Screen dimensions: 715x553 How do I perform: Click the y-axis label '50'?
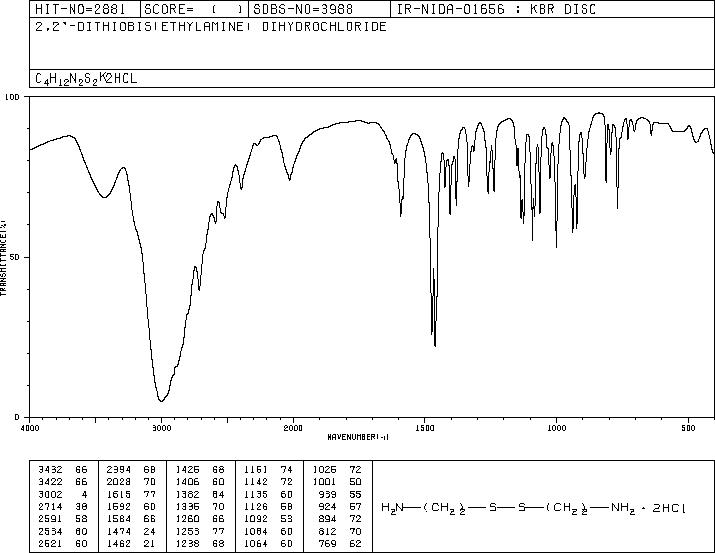[x=16, y=257]
